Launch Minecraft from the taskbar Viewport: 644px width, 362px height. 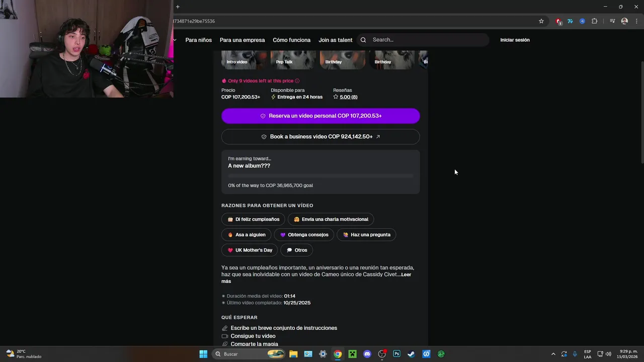(353, 354)
